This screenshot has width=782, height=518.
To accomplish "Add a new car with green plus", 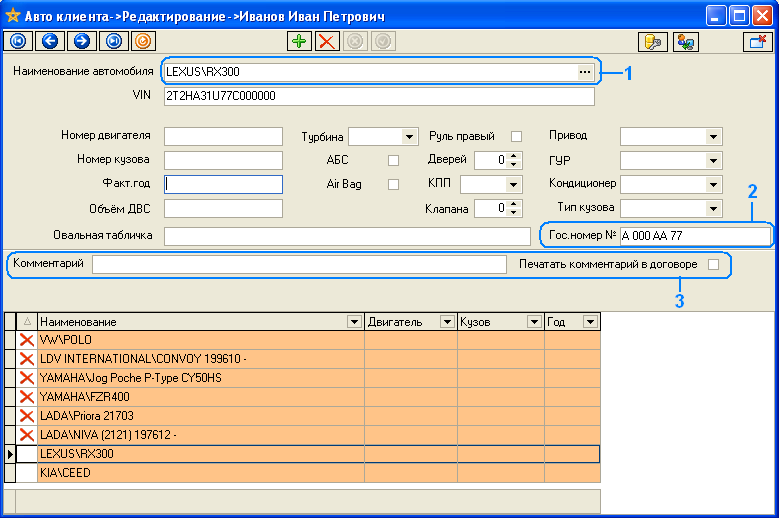I will tap(299, 41).
